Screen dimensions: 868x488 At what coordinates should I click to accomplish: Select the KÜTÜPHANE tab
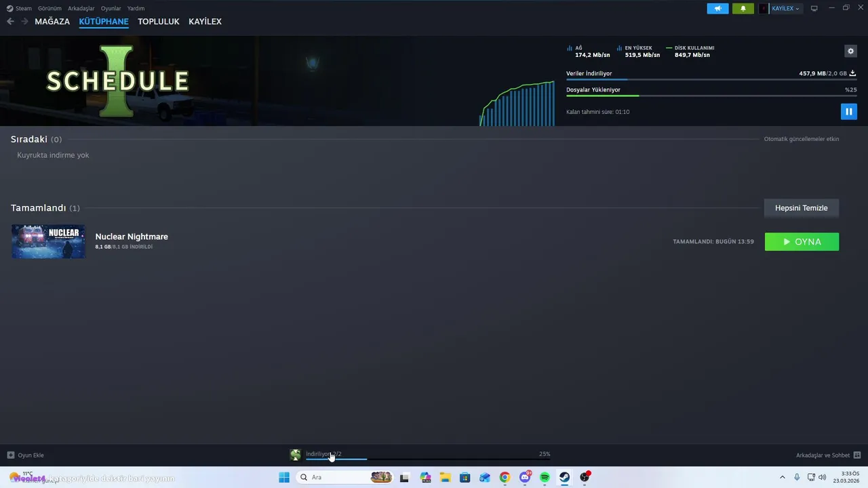(x=104, y=22)
